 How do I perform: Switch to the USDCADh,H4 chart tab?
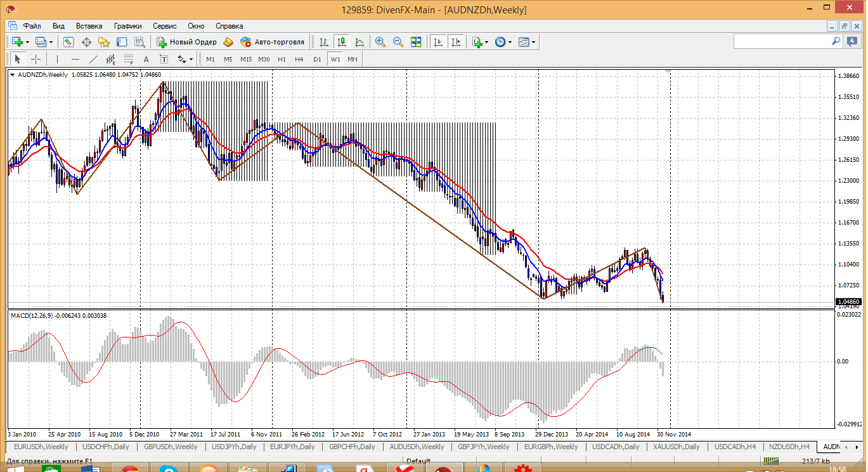(x=735, y=447)
